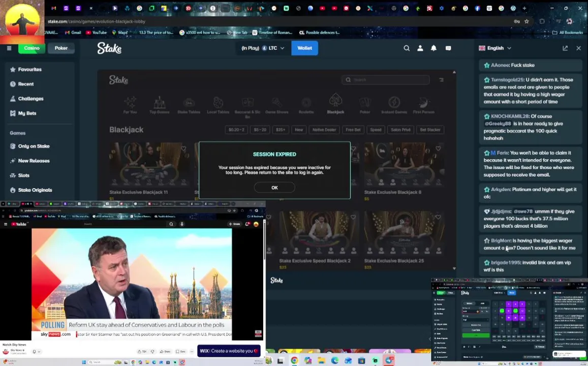Open Stake notifications bell icon
The image size is (588, 366).
[434, 48]
